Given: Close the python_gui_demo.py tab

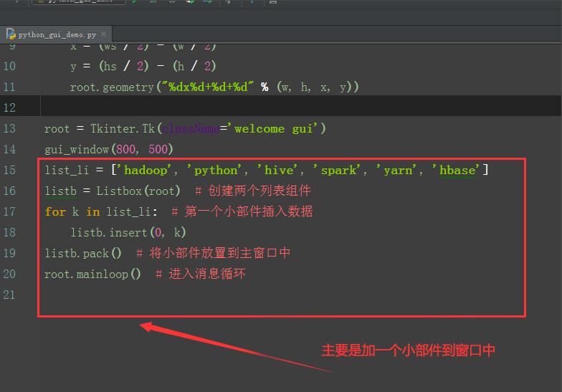Looking at the screenshot, I should point(103,34).
